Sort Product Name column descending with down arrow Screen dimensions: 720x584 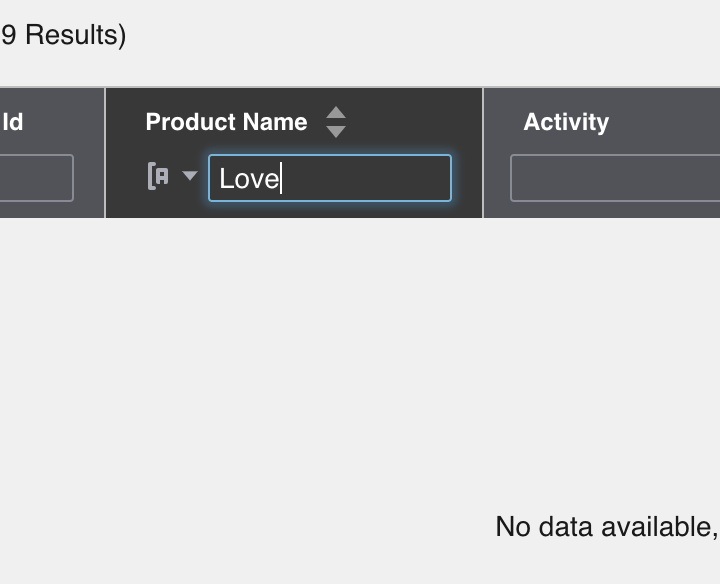pos(336,131)
